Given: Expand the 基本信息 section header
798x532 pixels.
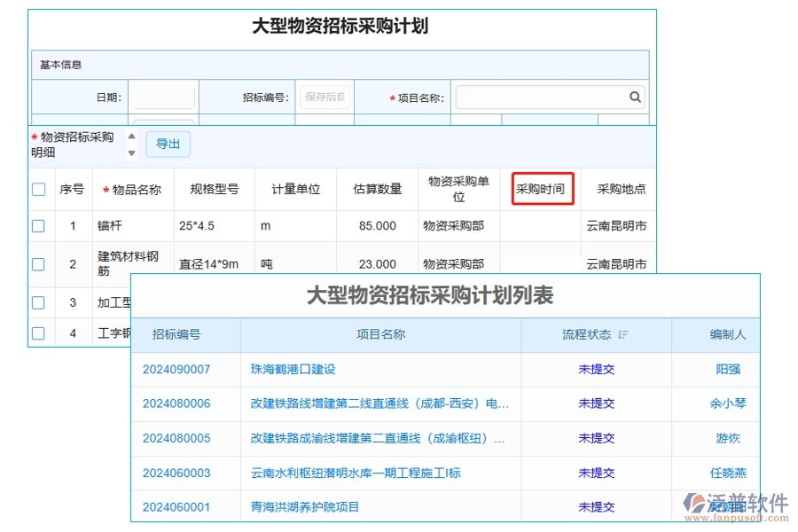Looking at the screenshot, I should (x=59, y=64).
